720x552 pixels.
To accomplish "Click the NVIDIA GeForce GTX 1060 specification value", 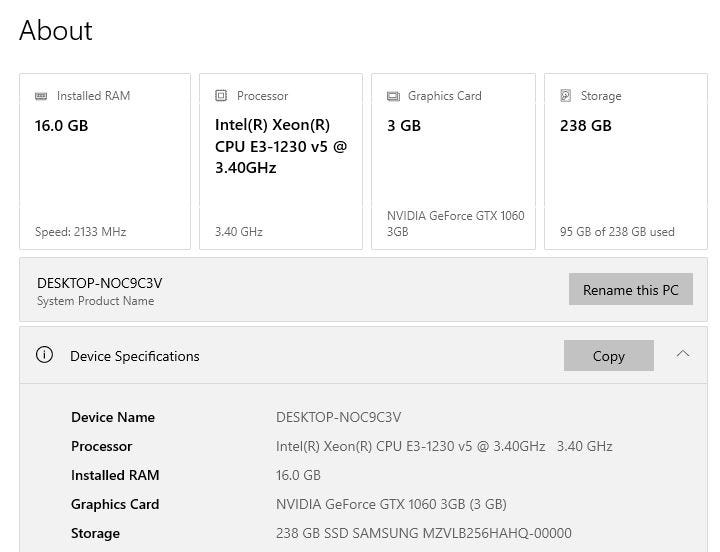I will click(390, 504).
